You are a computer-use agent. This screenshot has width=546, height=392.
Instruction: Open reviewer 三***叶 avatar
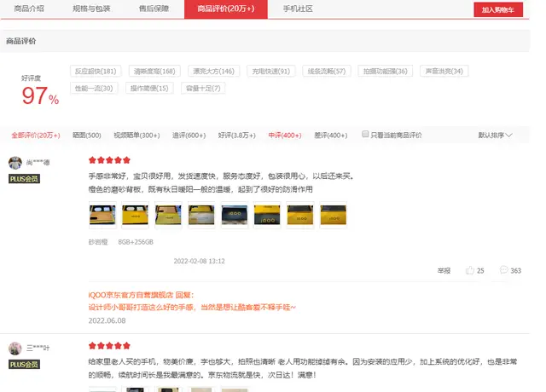(x=15, y=349)
